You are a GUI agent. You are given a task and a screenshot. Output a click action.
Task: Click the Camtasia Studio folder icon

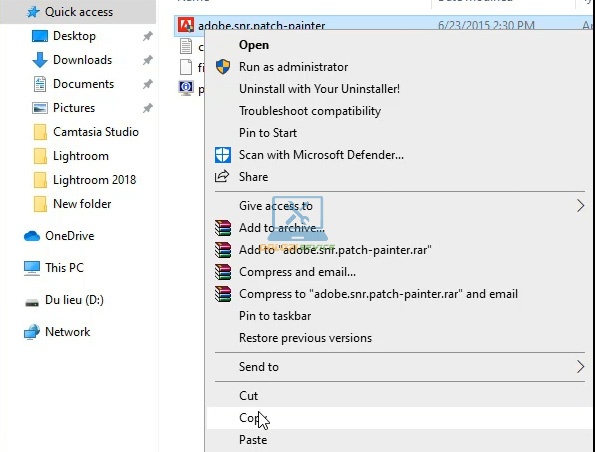(40, 132)
